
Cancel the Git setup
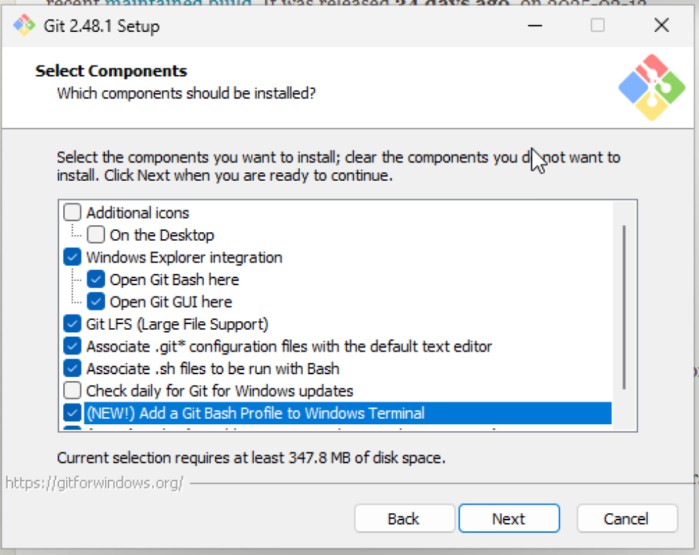coord(627,518)
